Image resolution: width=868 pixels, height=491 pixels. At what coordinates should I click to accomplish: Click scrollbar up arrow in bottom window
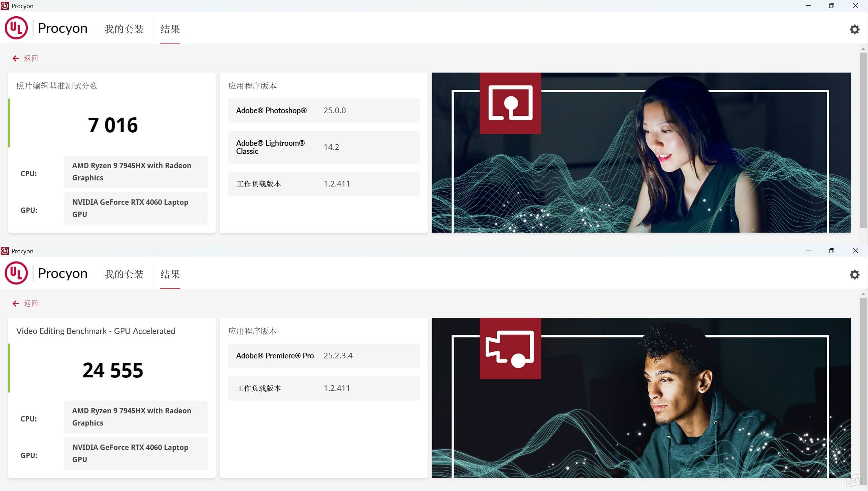(863, 294)
